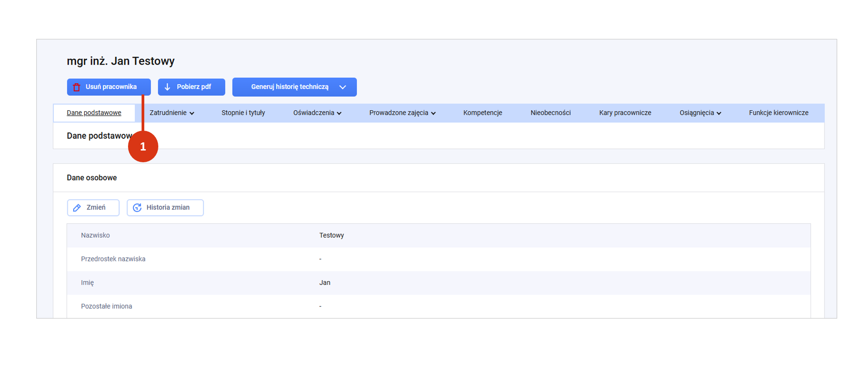Viewport: 868px width, 386px height.
Task: Expand the Zatrudnienie dropdown arrow
Action: (192, 113)
